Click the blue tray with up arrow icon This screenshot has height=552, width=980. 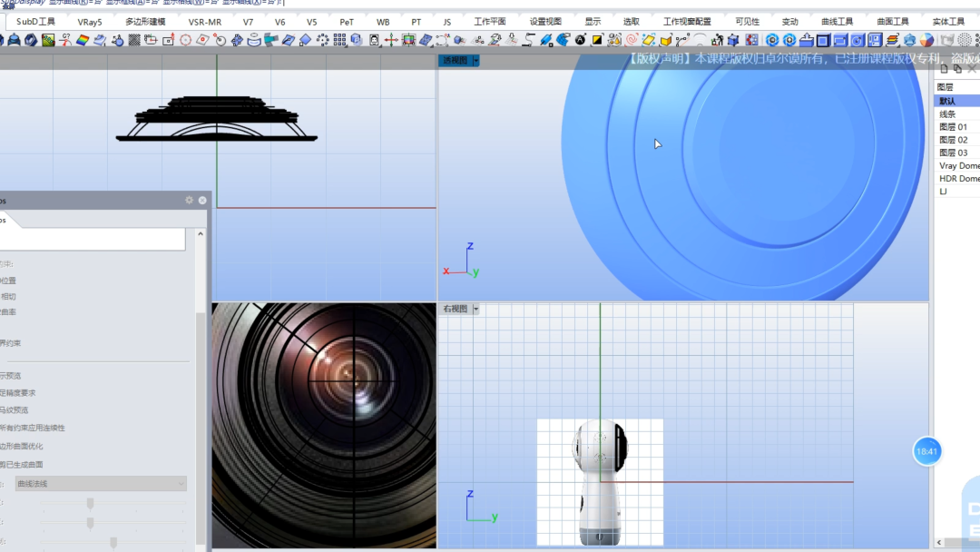click(807, 40)
